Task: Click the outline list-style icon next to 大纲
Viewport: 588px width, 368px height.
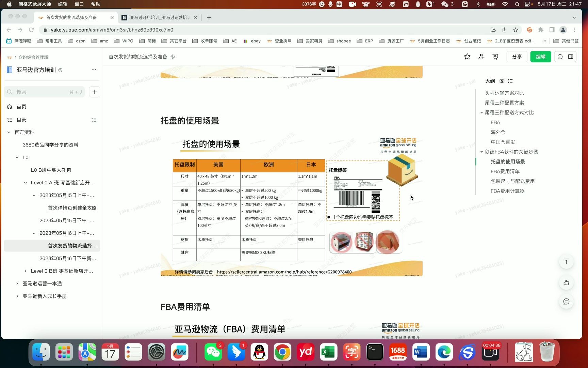Action: [x=510, y=81]
